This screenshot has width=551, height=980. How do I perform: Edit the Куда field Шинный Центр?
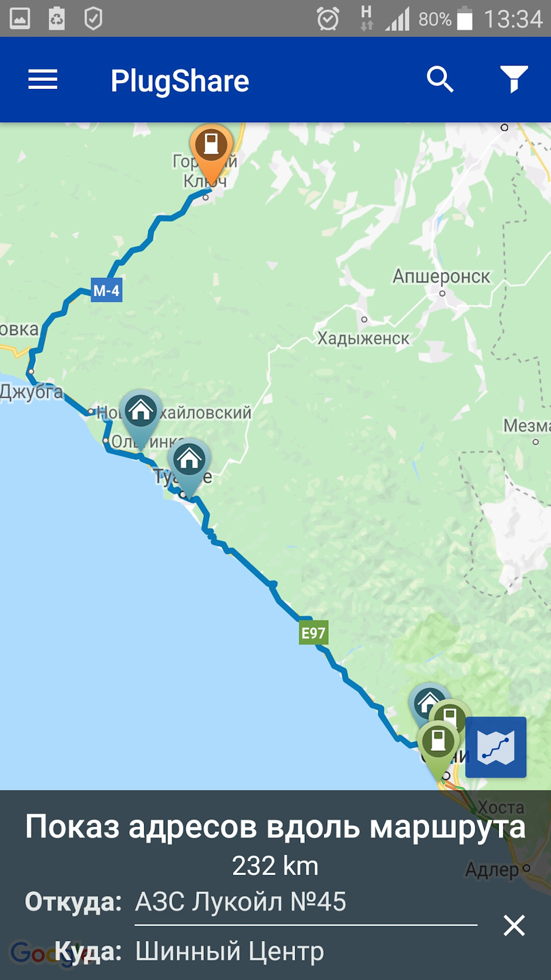coord(305,951)
